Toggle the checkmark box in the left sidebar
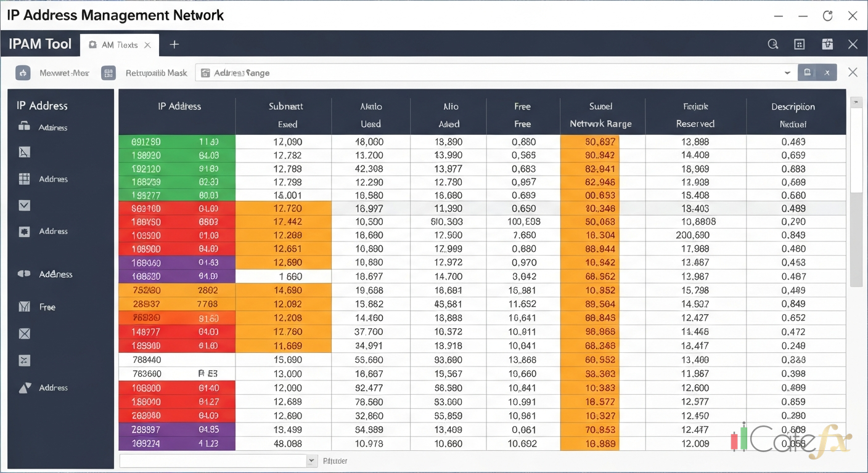This screenshot has height=473, width=868. [x=23, y=205]
